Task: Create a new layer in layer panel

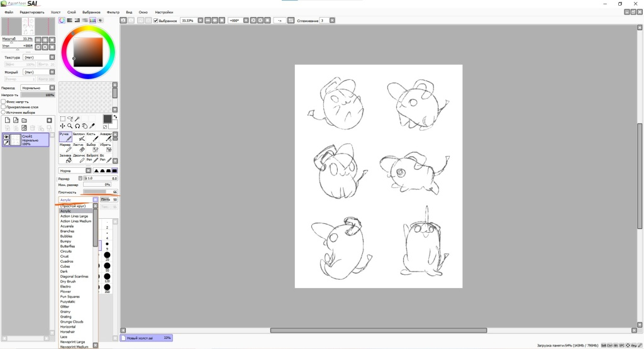Action: 8,120
